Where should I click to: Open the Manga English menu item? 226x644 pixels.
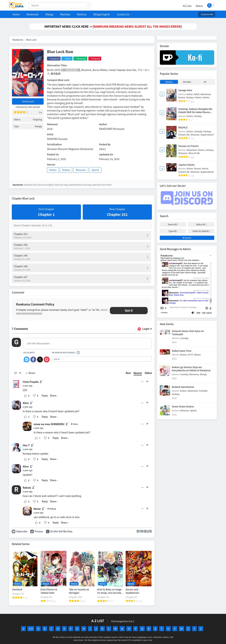(x=102, y=14)
